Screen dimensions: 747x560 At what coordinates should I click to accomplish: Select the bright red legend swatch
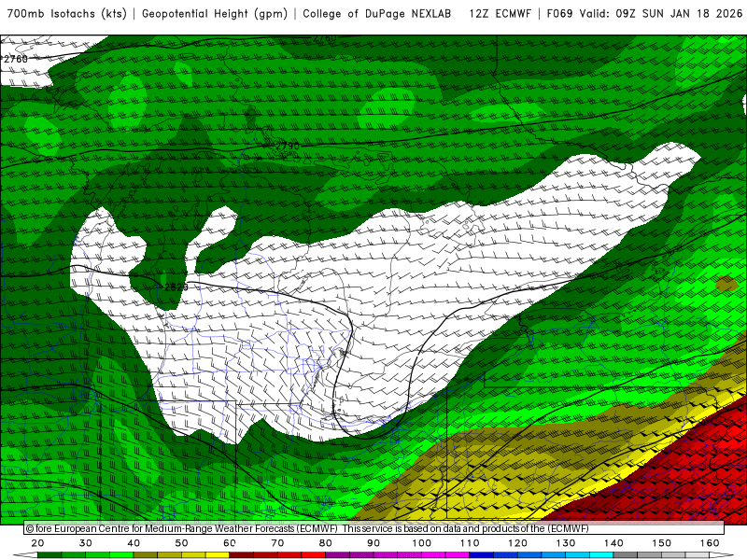tap(314, 554)
